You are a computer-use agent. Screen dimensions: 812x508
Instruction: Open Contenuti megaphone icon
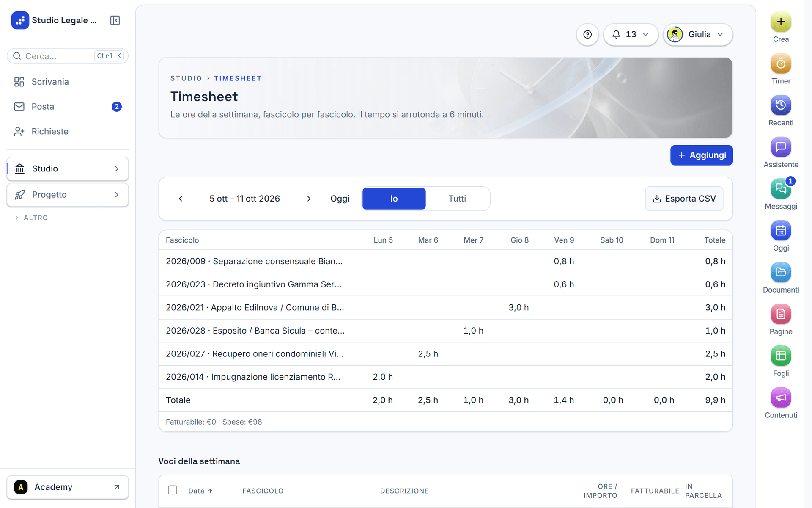tap(781, 398)
